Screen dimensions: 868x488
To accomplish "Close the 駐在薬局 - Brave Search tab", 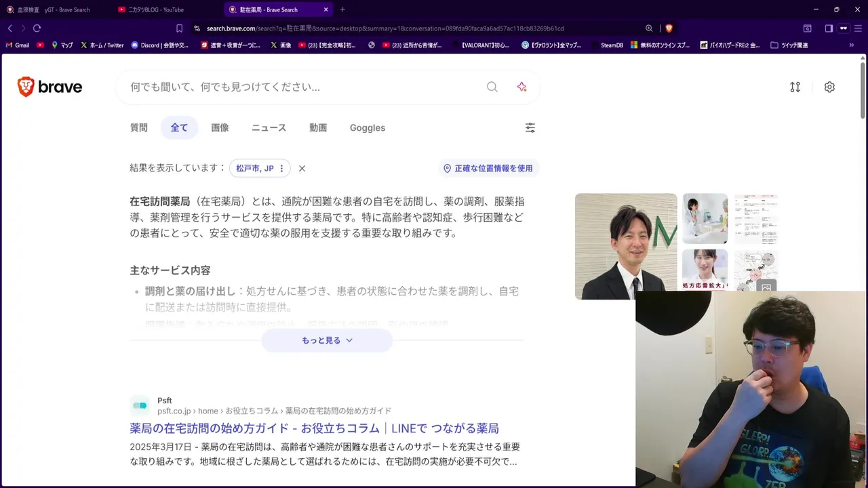I will pyautogui.click(x=326, y=9).
